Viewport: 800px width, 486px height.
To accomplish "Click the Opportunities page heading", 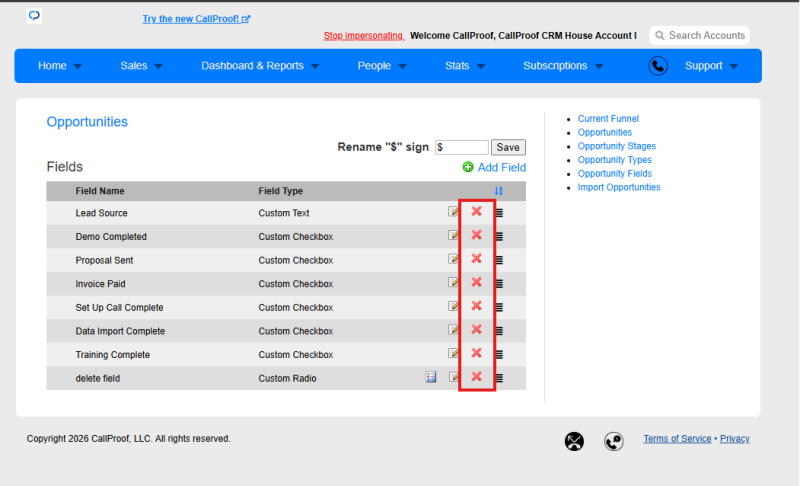I will (x=87, y=122).
